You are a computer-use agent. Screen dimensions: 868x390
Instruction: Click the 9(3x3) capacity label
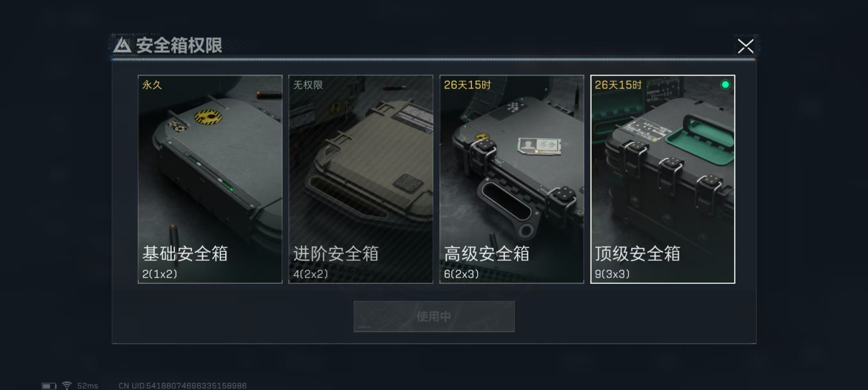(612, 274)
